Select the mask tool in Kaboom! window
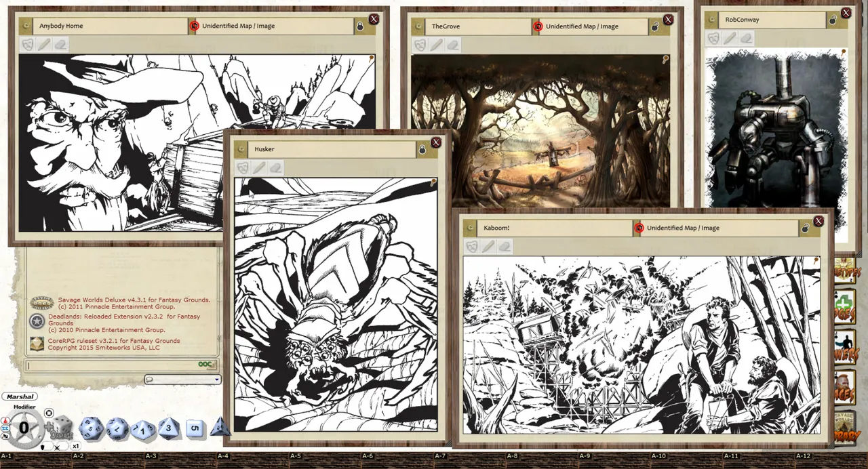The width and height of the screenshot is (868, 469). pos(472,246)
